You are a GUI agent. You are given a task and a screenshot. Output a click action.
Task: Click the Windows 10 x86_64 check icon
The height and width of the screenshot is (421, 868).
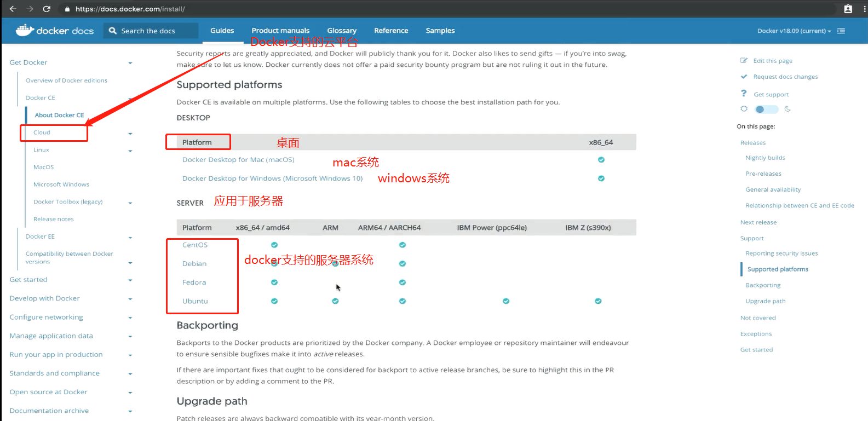click(x=601, y=178)
